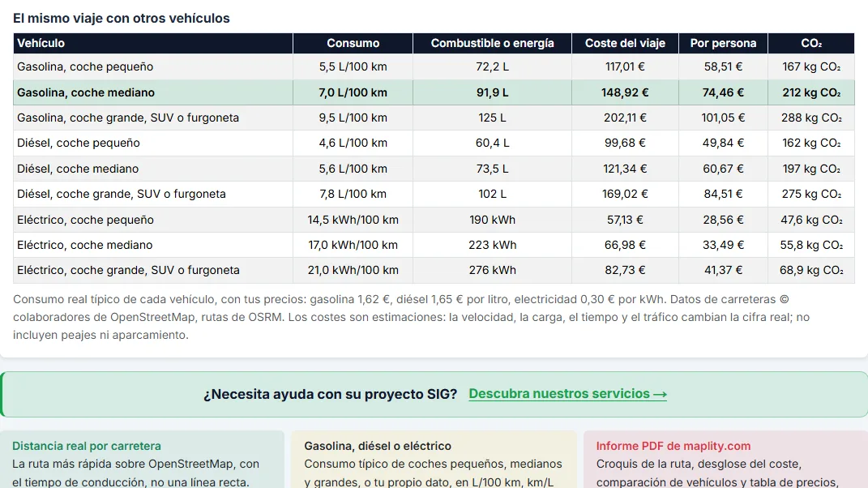Click the 223 kWh energy cell
The height and width of the screenshot is (488, 868).
click(492, 245)
